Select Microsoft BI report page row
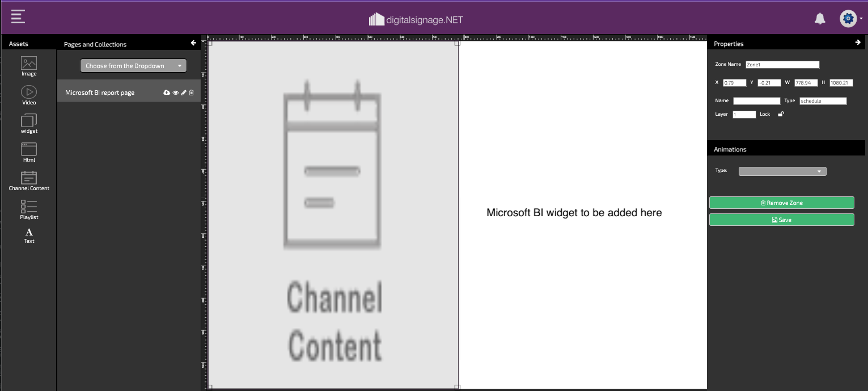 click(x=129, y=93)
